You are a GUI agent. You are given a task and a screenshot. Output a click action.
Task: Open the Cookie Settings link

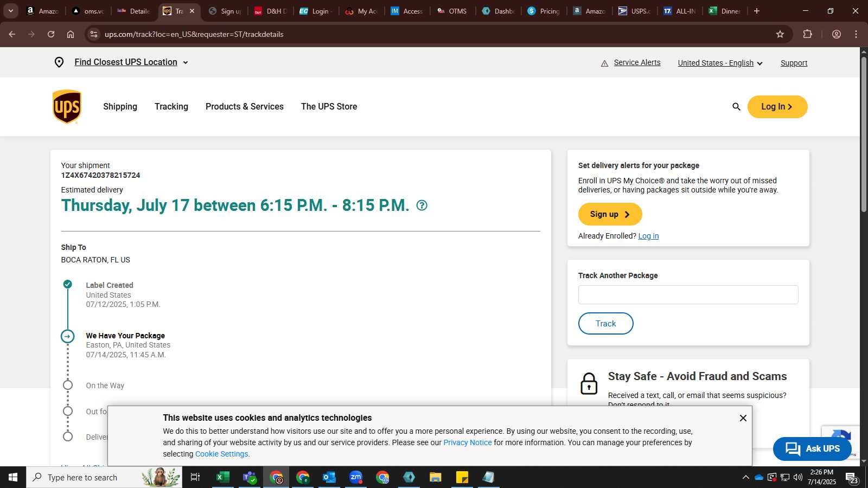click(x=221, y=454)
